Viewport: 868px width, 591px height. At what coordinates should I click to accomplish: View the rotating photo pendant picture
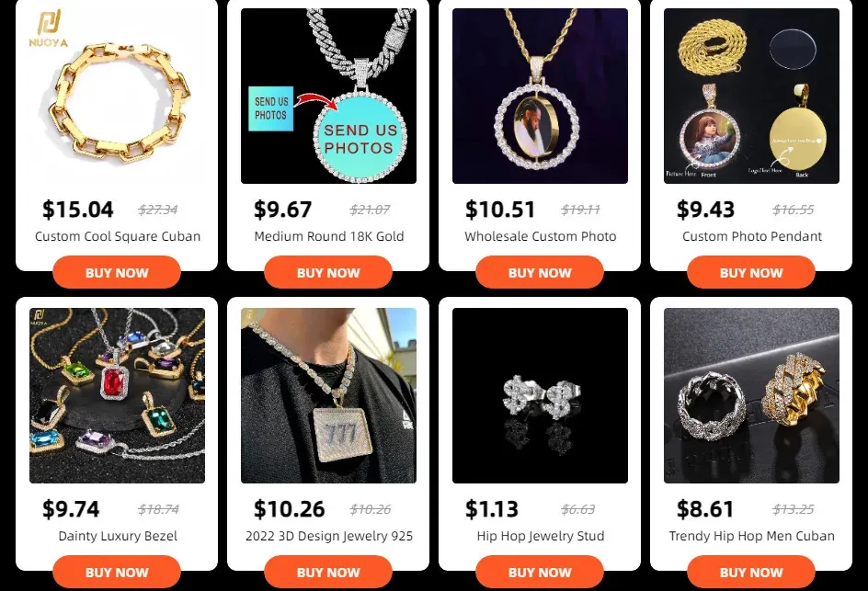(540, 96)
